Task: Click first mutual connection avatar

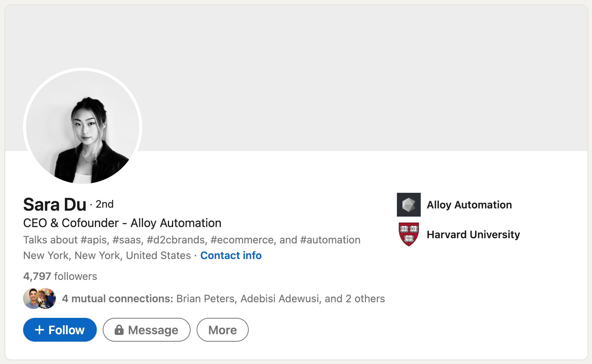Action: tap(31, 298)
